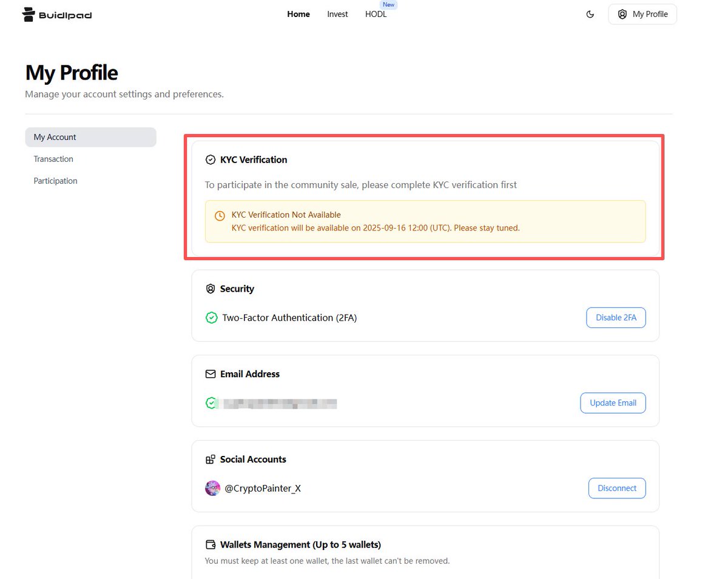The image size is (728, 579).
Task: Toggle dark mode moon icon
Action: (x=590, y=15)
